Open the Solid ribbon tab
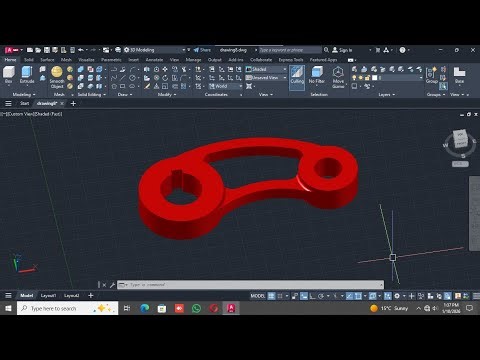Screen dimensions: 480x360 coord(29,60)
